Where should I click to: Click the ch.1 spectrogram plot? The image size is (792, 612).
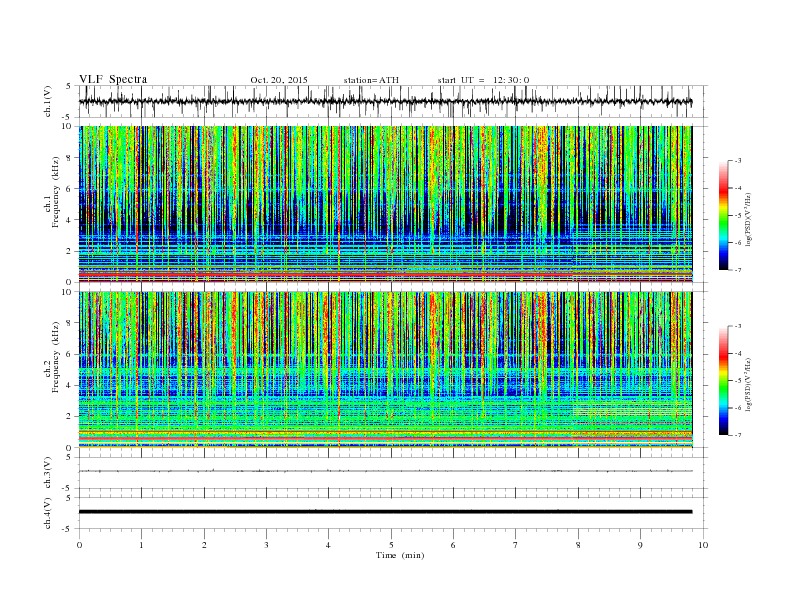coord(385,204)
